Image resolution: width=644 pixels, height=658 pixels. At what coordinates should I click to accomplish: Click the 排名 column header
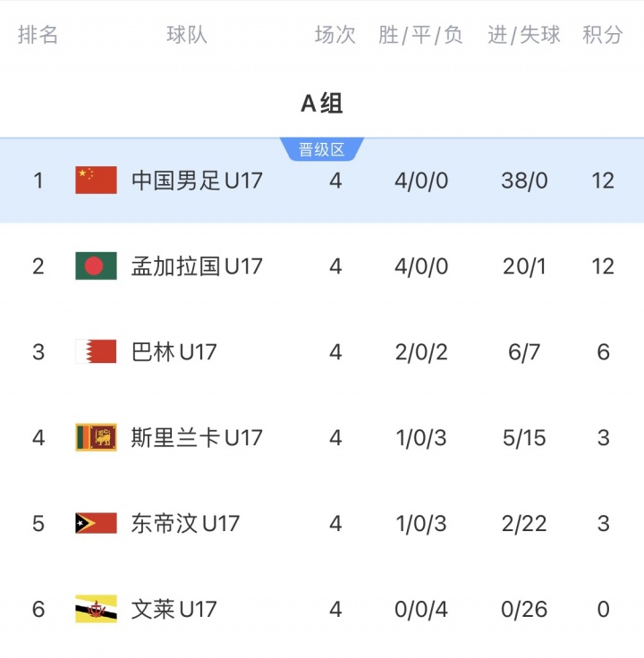38,35
